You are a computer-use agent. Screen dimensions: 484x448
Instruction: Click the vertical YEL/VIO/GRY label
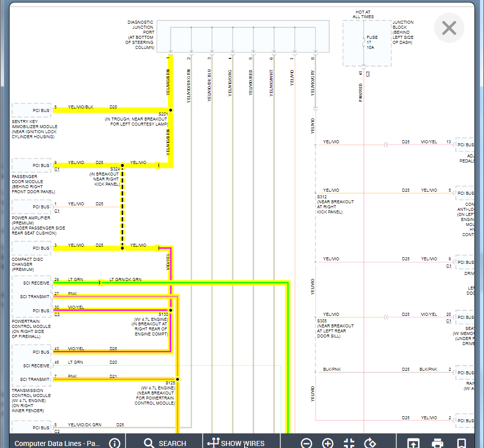[x=313, y=83]
